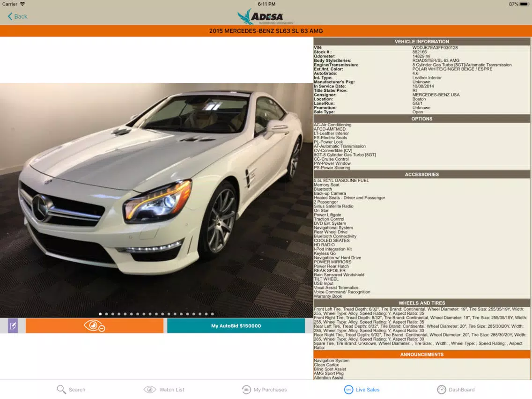
Task: Open the Search tab
Action: [71, 390]
